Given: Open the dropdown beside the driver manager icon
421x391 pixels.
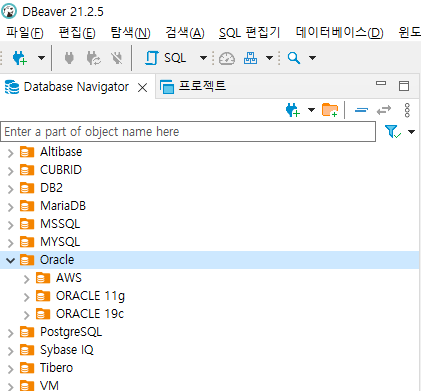Looking at the screenshot, I should click(269, 58).
